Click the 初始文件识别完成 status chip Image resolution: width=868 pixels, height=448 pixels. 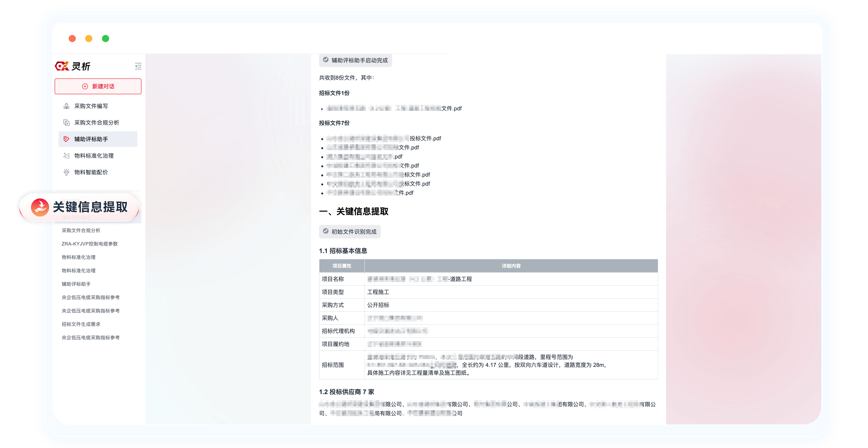coord(350,232)
